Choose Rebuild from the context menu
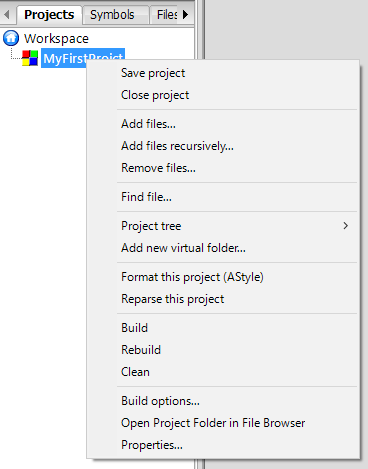368x469 pixels. tap(141, 350)
